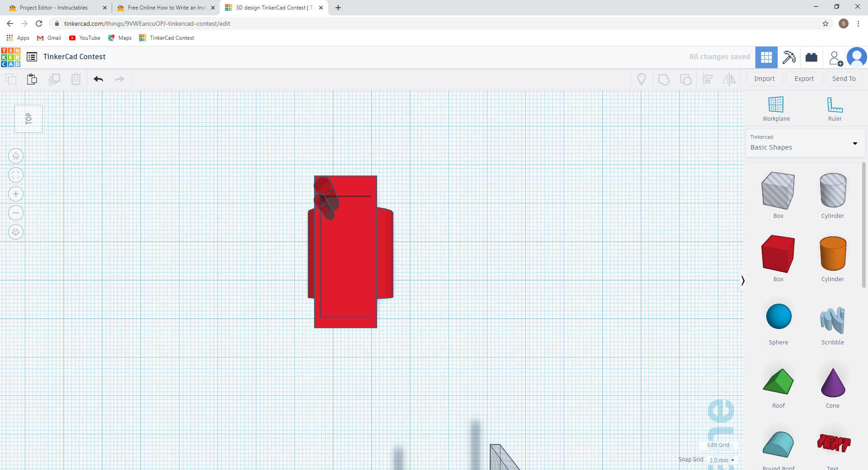Open the Apps bookmark shortcut
868x470 pixels.
point(18,38)
